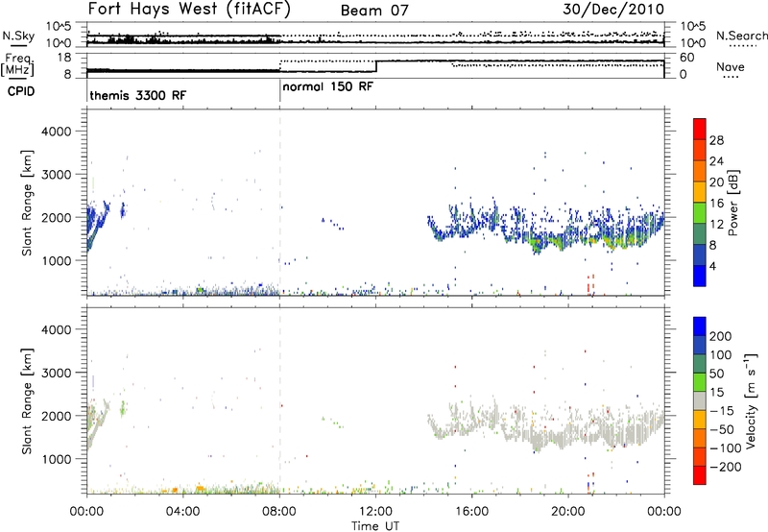Click the "themis 3300 RF" CPID entry

pyautogui.click(x=137, y=95)
